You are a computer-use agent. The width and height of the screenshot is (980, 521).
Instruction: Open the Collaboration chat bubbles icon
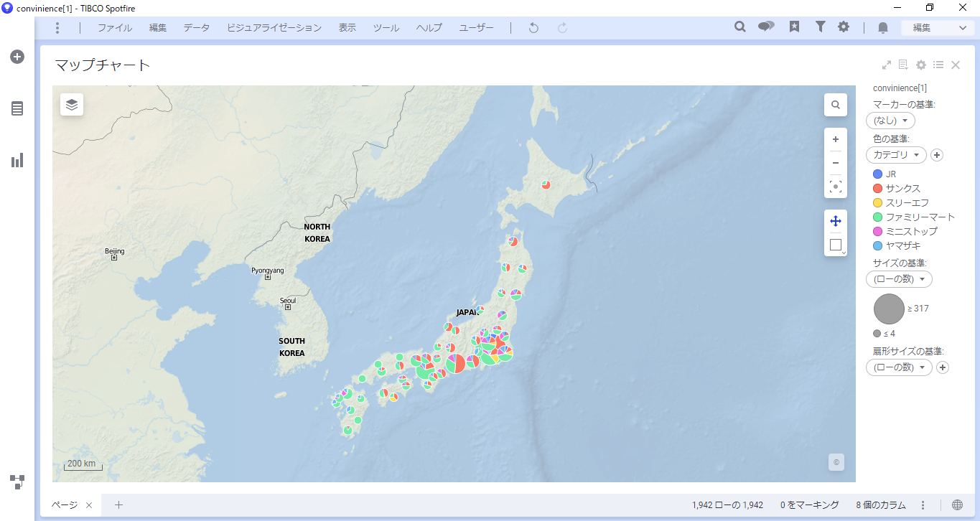pos(766,27)
